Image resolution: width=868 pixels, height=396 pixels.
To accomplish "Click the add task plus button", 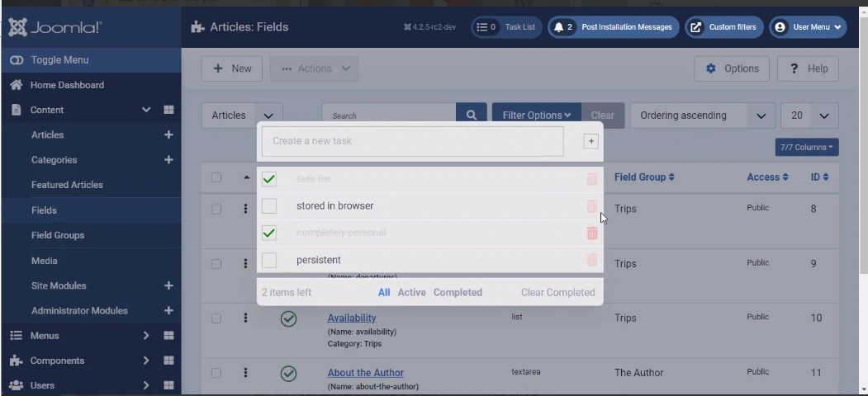I will [591, 141].
